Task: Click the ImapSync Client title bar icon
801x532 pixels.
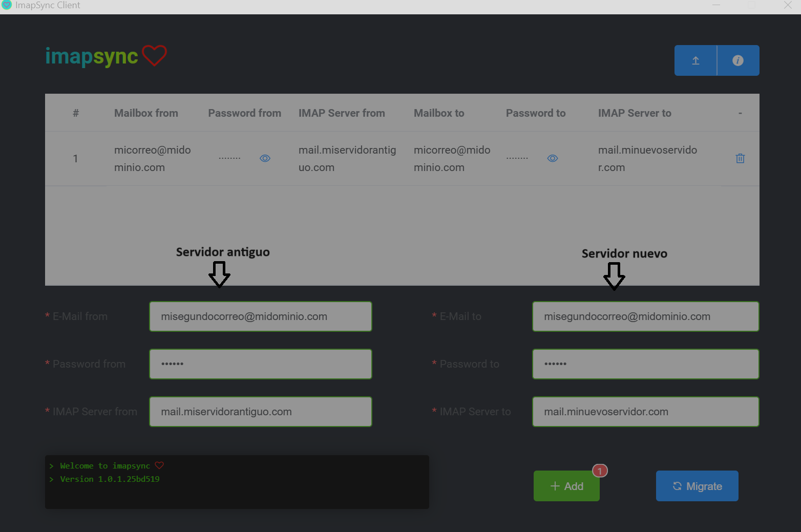Action: tap(7, 5)
